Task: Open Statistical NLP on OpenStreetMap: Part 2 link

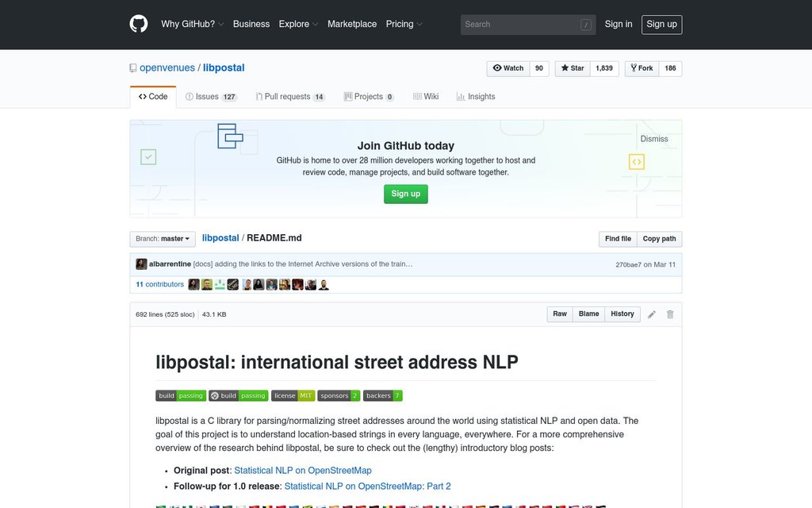Action: pos(368,487)
